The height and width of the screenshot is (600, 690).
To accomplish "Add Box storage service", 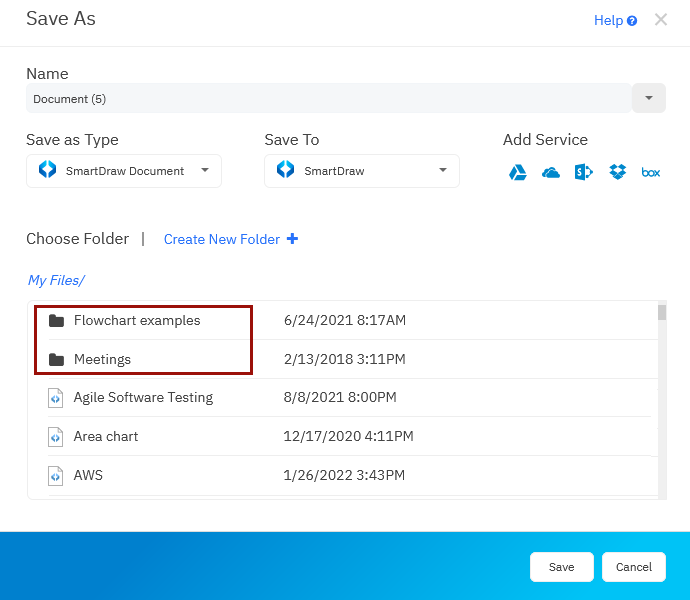I will click(x=651, y=172).
